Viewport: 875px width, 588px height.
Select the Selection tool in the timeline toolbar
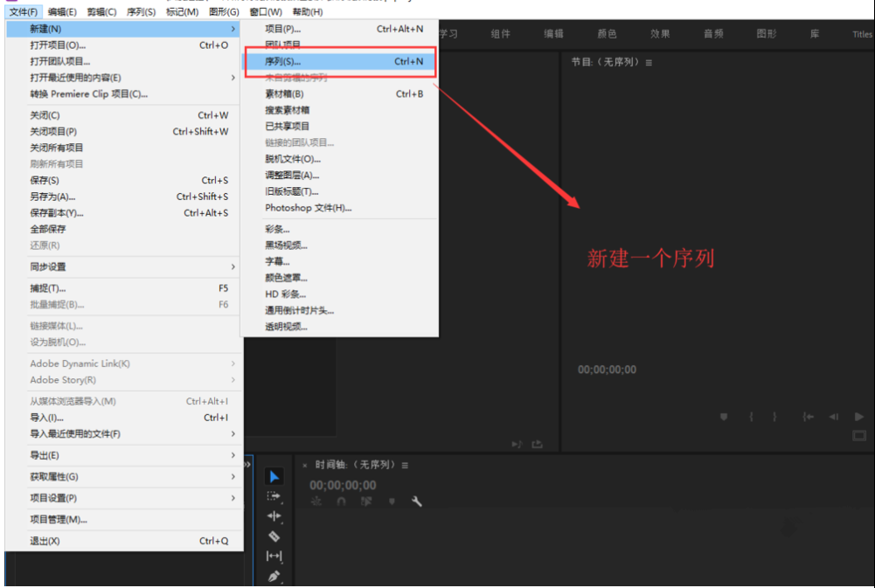click(x=274, y=476)
